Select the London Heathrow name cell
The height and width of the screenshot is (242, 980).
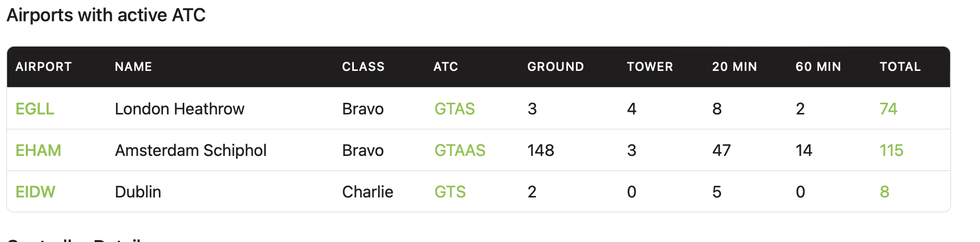(x=179, y=109)
